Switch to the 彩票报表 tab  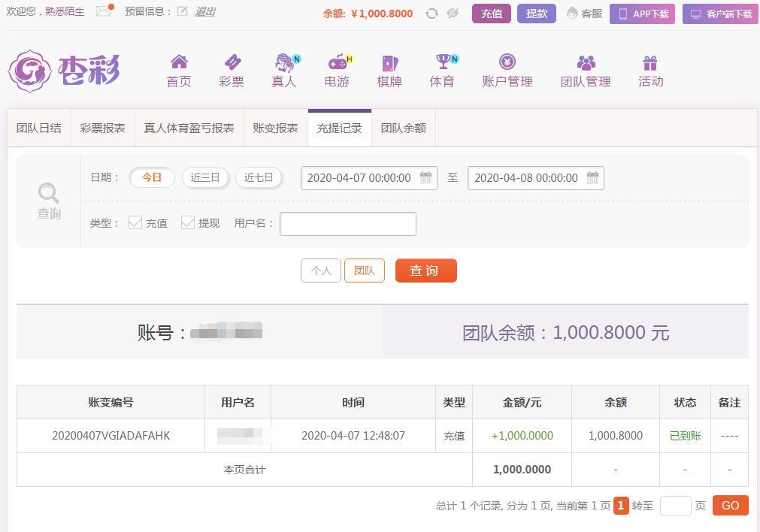[x=103, y=128]
